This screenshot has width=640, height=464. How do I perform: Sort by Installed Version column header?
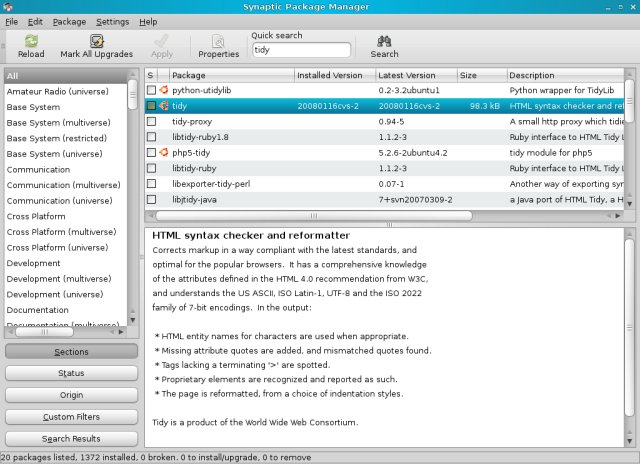click(x=330, y=75)
